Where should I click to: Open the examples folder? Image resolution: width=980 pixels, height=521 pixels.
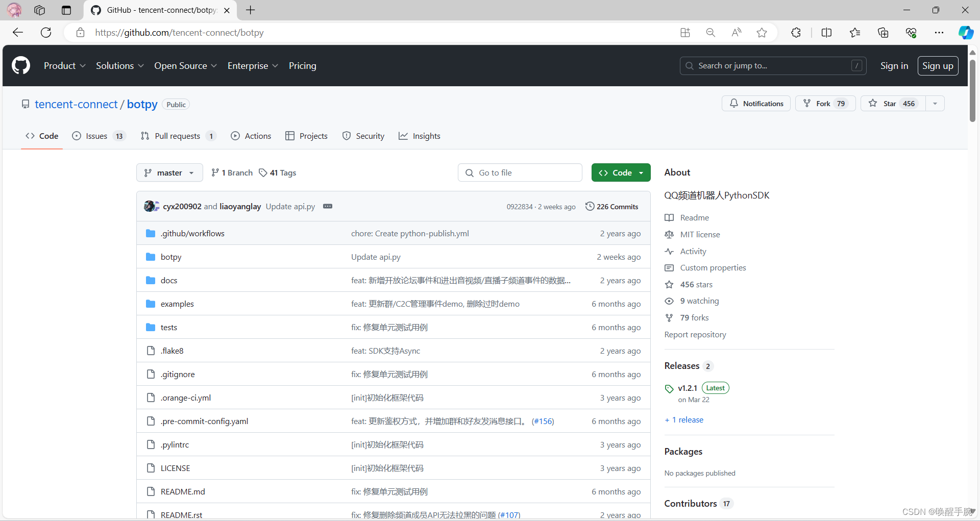[x=177, y=304]
